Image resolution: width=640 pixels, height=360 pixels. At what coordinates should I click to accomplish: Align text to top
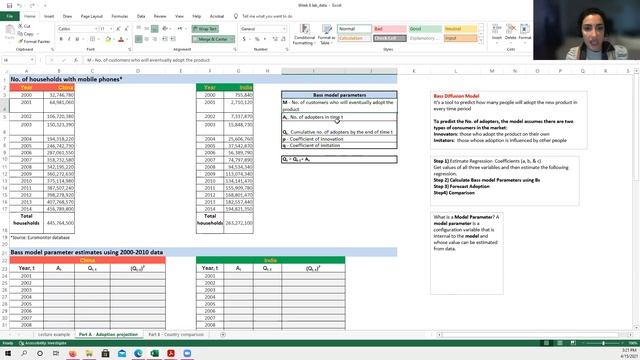[139, 29]
